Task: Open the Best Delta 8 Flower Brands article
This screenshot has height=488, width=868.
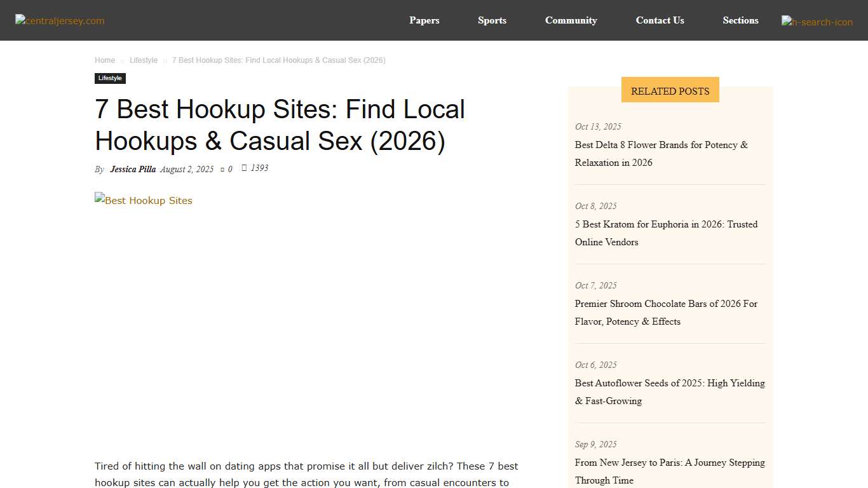Action: click(x=661, y=154)
